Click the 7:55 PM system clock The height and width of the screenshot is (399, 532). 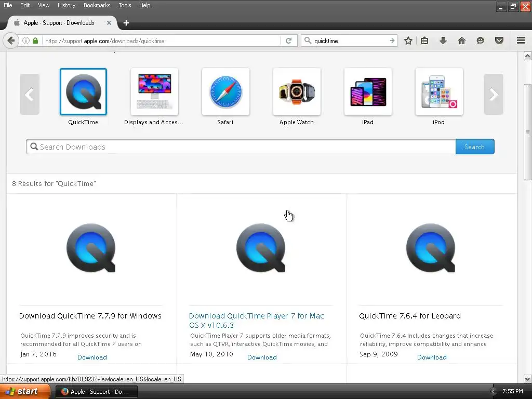513,392
